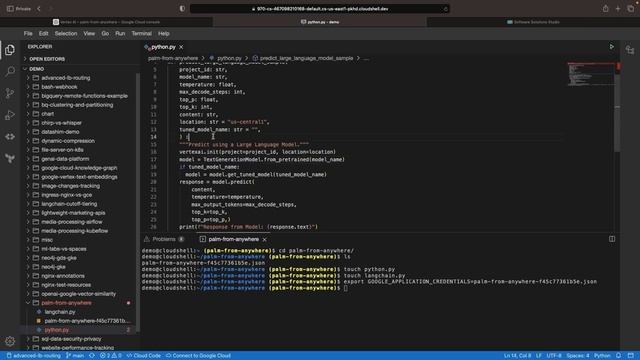The height and width of the screenshot is (360, 640).
Task: Run the Python file with play icon
Action: tap(611, 47)
